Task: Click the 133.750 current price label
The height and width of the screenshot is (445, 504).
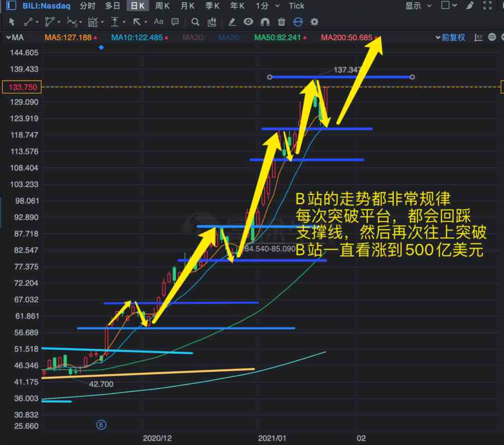Action: tap(22, 87)
